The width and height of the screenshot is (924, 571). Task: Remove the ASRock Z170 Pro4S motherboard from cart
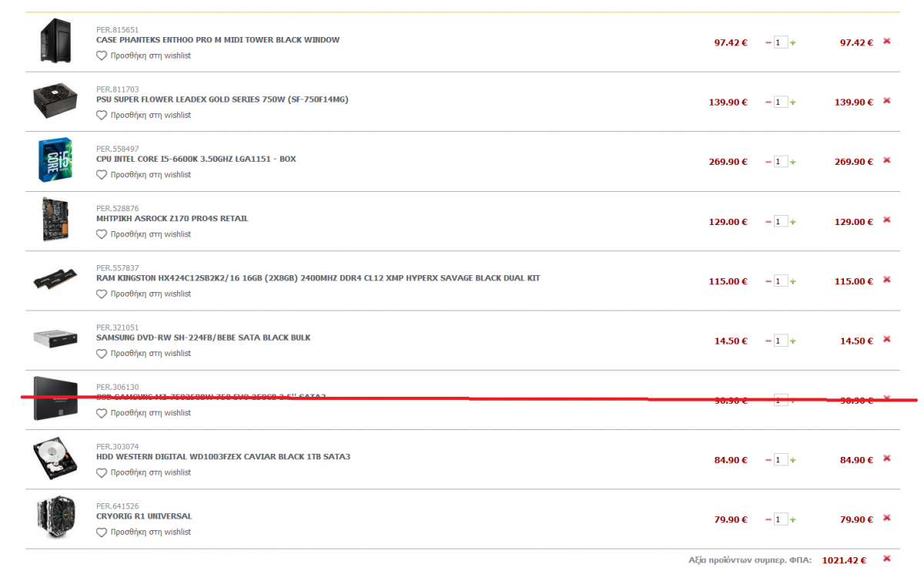pos(886,220)
